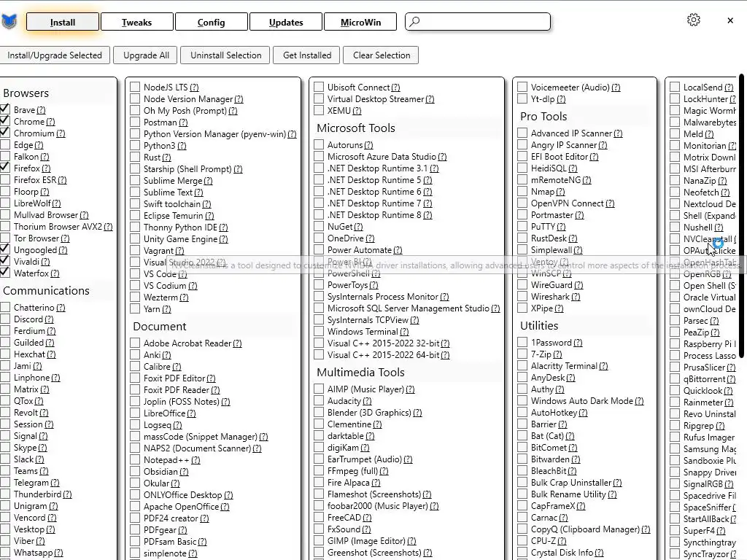
Task: Select the Bitwarden checkbox
Action: 522,459
